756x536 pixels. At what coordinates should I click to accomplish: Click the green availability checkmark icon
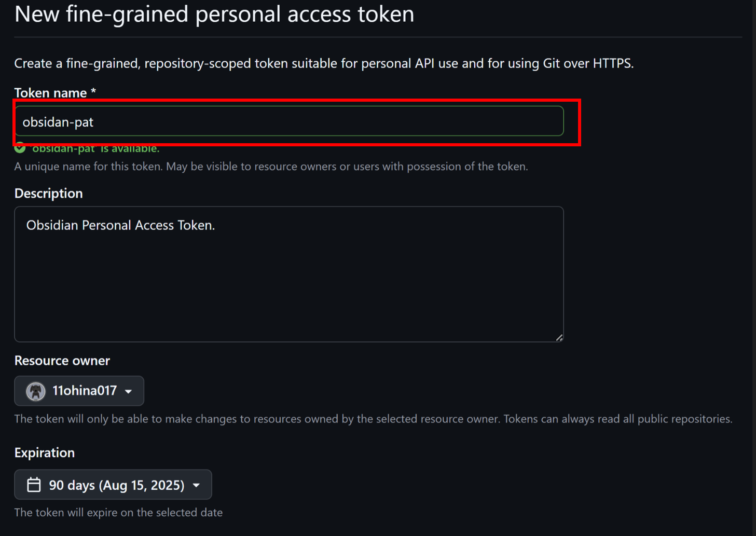point(20,148)
